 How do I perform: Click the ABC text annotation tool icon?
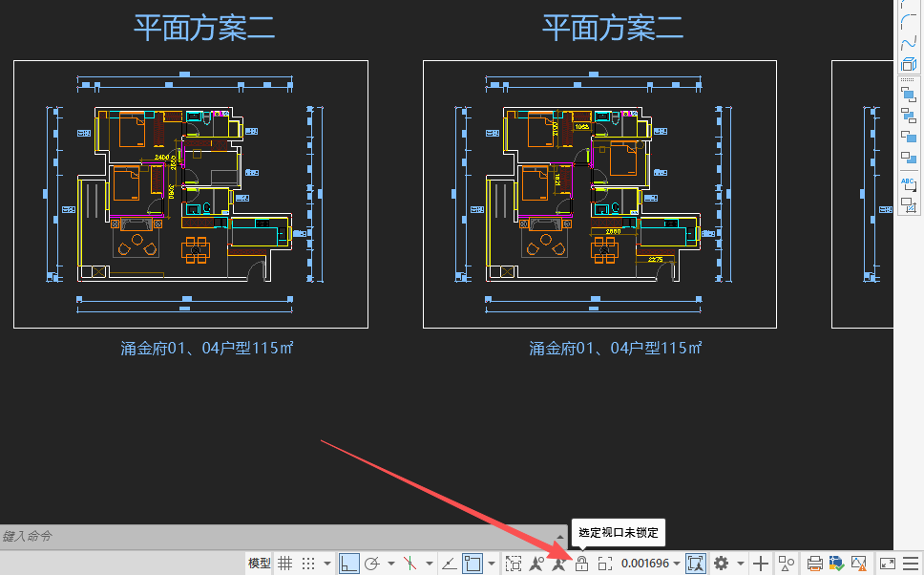pos(909,183)
